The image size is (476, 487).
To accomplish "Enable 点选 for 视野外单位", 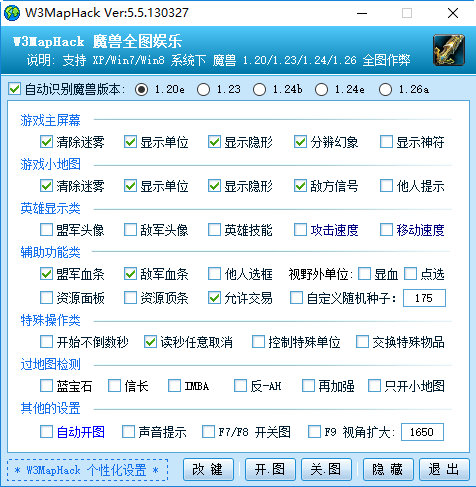I will coord(410,274).
